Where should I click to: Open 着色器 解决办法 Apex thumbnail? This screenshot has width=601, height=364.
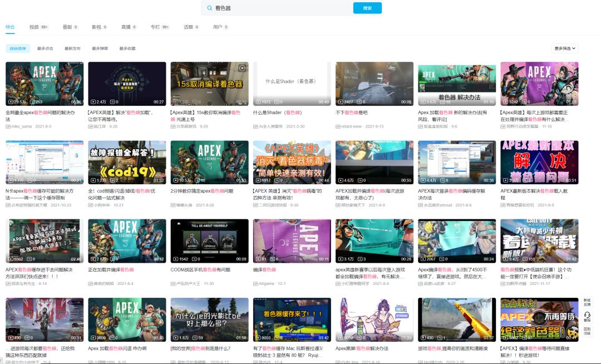coord(456,83)
